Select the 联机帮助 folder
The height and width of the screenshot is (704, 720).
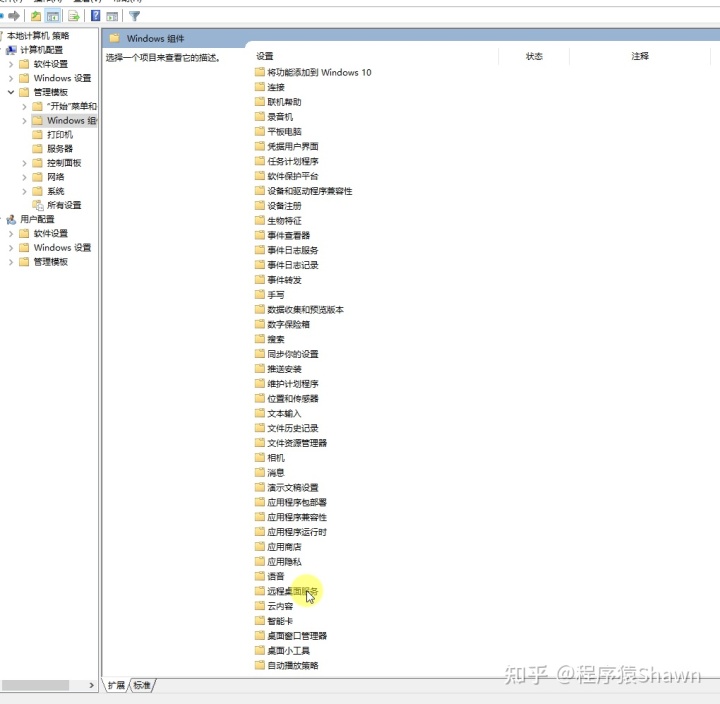pyautogui.click(x=284, y=102)
